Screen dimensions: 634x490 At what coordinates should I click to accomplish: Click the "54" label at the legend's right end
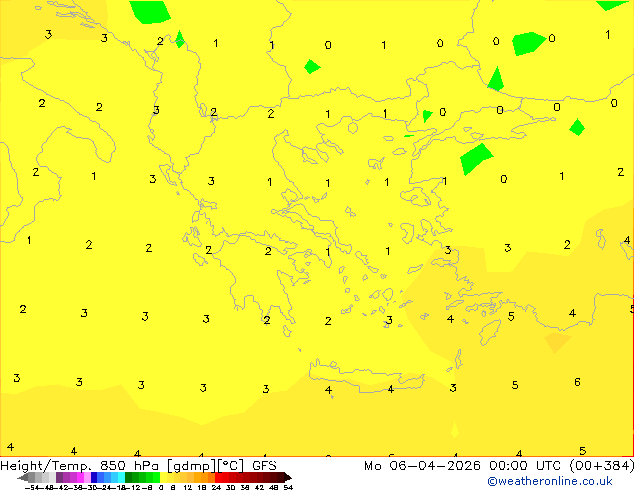tap(288, 487)
